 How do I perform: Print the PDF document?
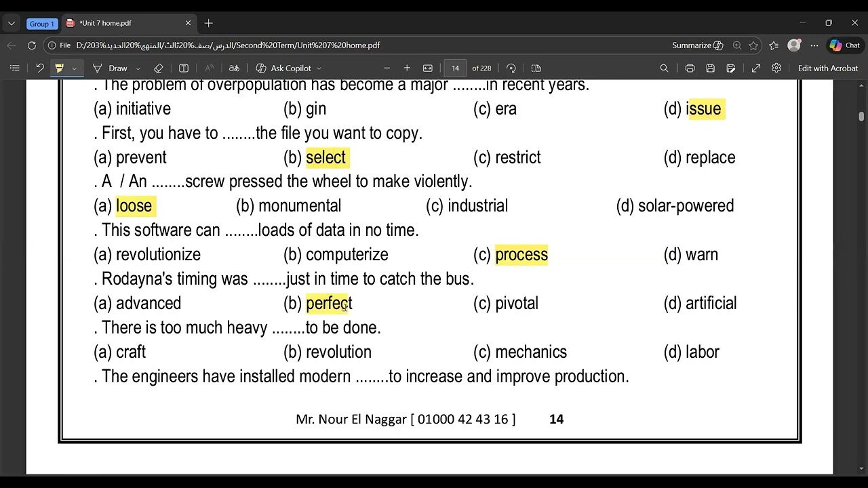[690, 68]
